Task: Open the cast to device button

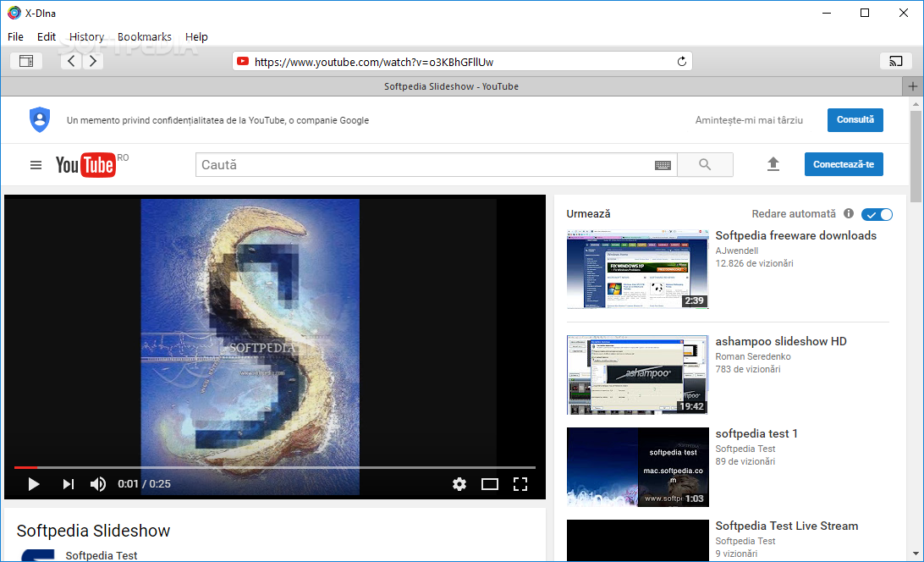Action: click(896, 61)
